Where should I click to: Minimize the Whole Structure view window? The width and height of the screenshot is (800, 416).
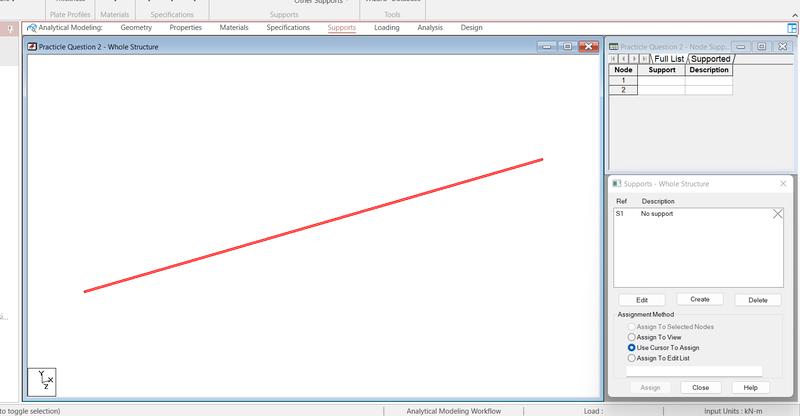[x=546, y=46]
